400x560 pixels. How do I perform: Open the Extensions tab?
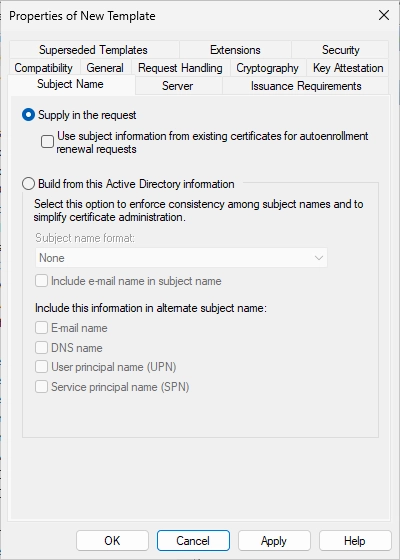point(235,50)
